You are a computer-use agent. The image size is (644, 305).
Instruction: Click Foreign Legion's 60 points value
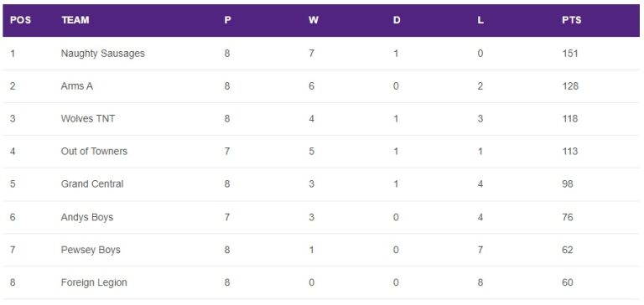(568, 282)
